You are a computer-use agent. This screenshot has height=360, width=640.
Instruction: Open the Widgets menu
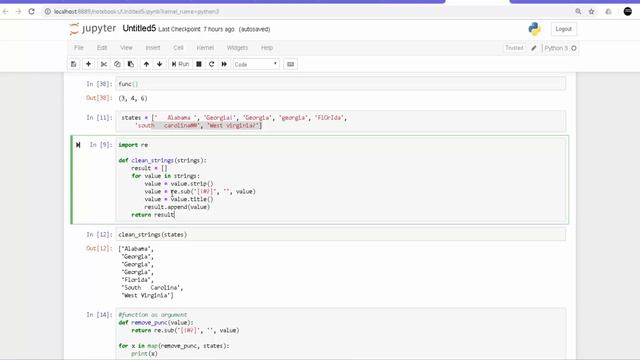(237, 48)
